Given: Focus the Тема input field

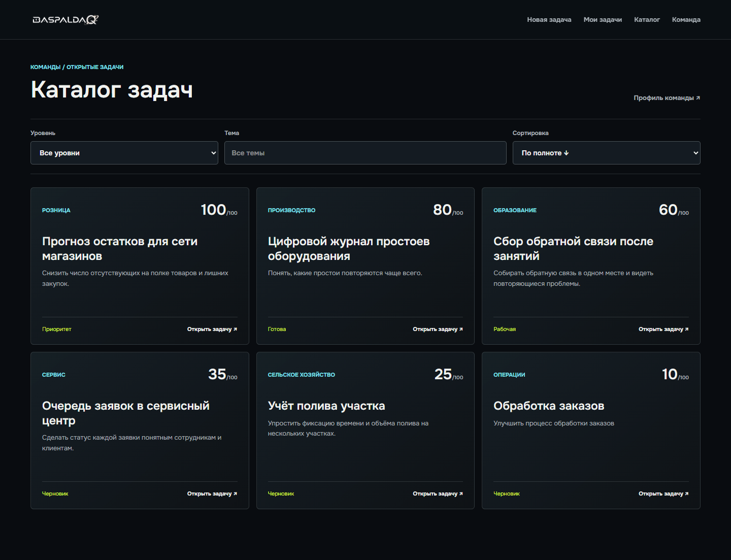Looking at the screenshot, I should point(365,153).
